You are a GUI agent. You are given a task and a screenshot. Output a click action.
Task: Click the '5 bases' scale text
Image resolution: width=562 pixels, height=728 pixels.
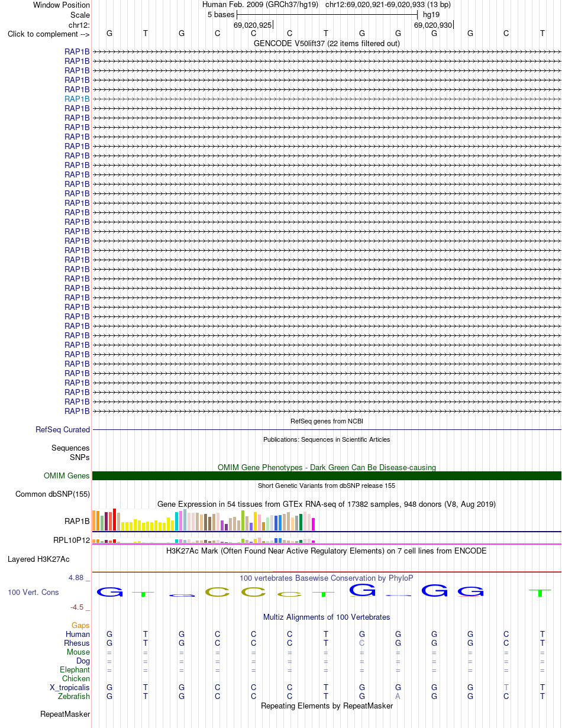click(x=221, y=15)
